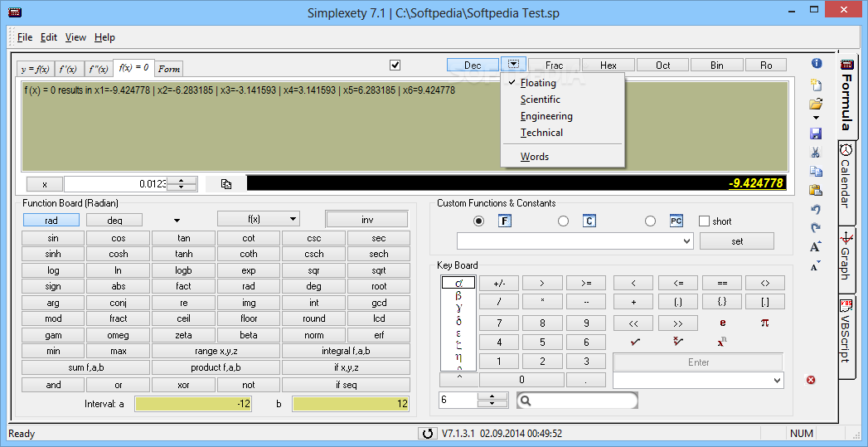Viewport: 868px width, 447px height.
Task: Copy using the two-pages toolbar icon
Action: click(816, 171)
